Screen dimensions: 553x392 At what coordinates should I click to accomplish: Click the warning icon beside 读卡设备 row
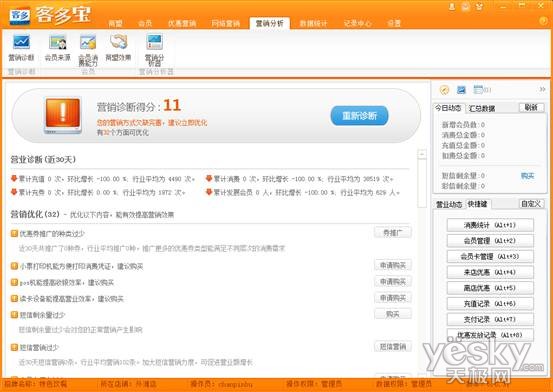[x=14, y=298]
